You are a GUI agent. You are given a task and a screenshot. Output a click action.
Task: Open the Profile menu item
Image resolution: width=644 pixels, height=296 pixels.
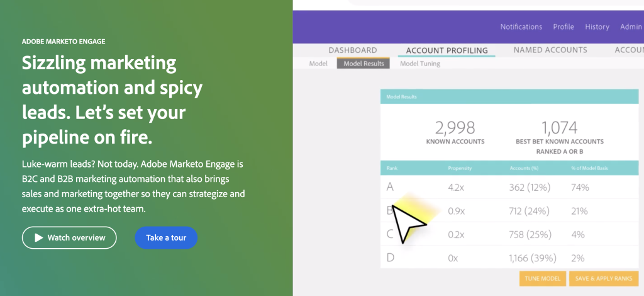(x=563, y=26)
